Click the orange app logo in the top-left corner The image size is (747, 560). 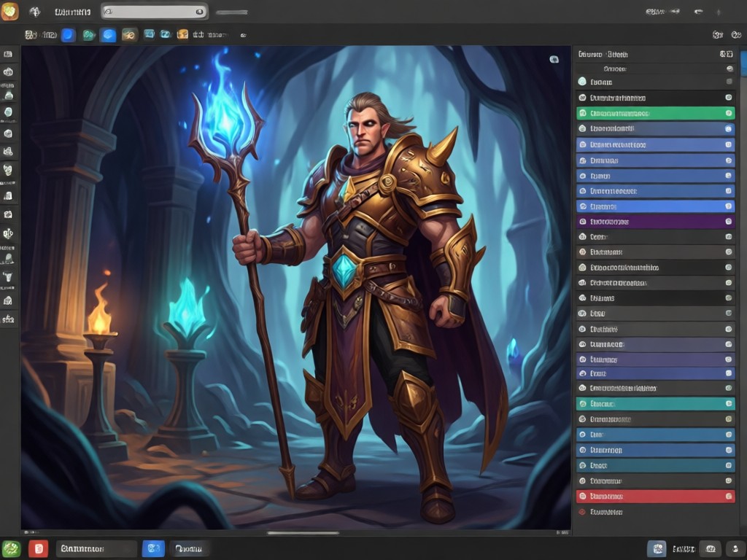point(9,12)
